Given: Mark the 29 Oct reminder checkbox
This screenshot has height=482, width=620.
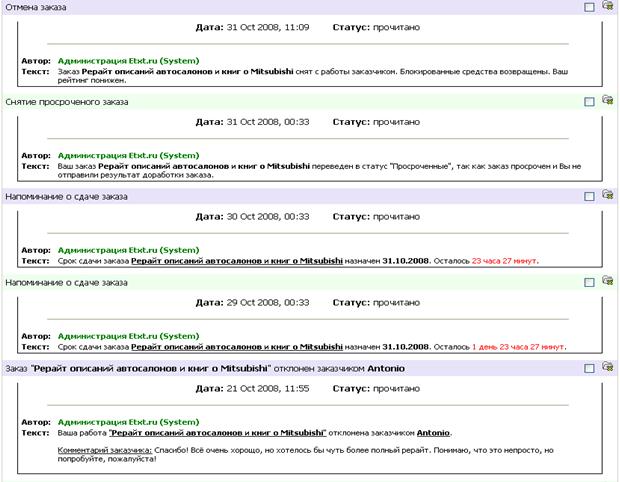Looking at the screenshot, I should [590, 283].
